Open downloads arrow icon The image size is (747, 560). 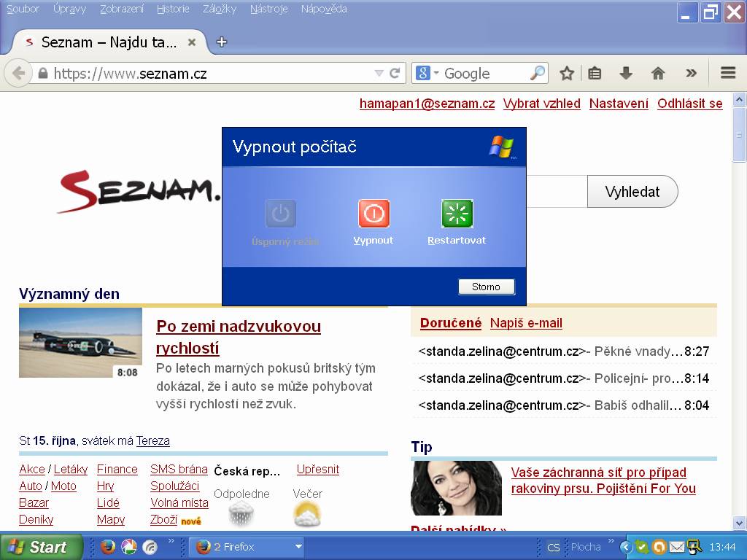tap(626, 74)
